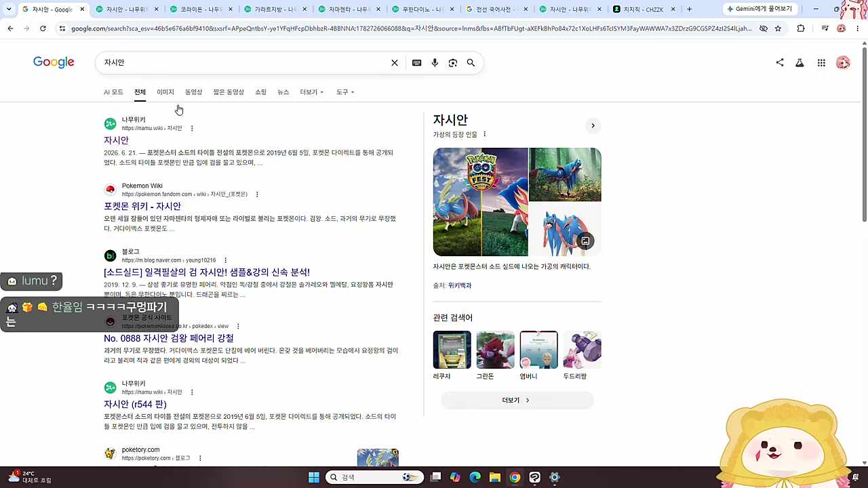
Task: Clear the search box with the X icon
Action: 395,62
